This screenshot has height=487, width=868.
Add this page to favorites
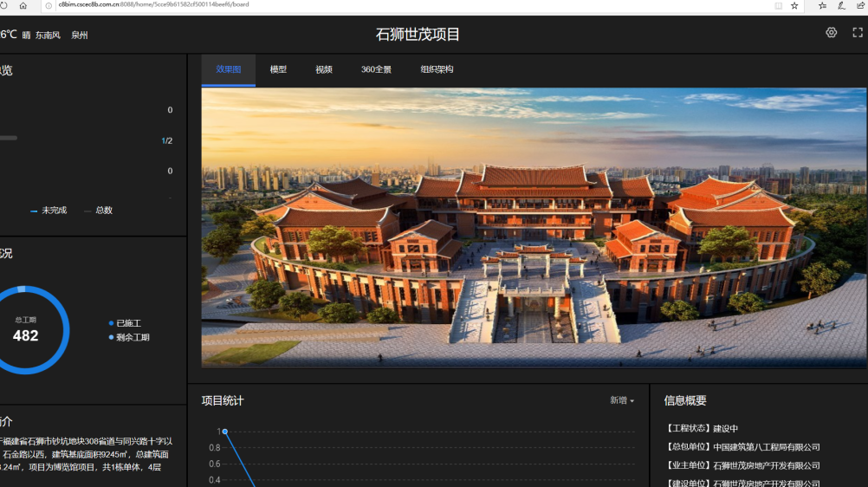pos(794,5)
